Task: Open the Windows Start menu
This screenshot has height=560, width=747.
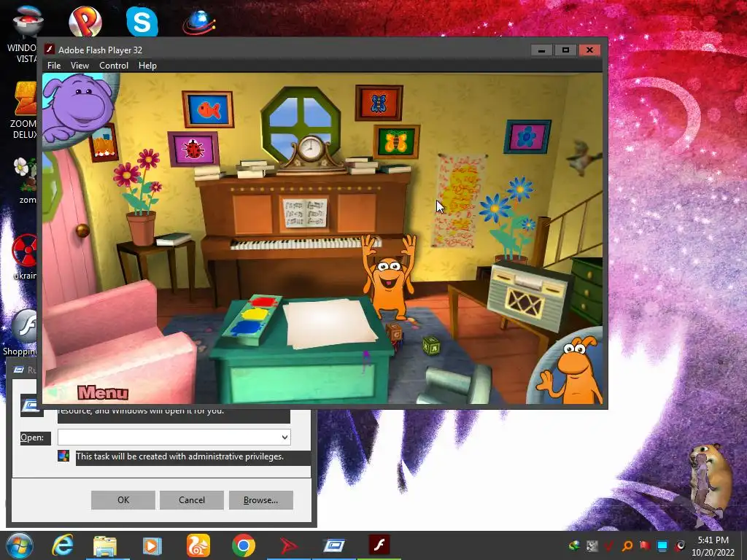Action: (x=20, y=545)
